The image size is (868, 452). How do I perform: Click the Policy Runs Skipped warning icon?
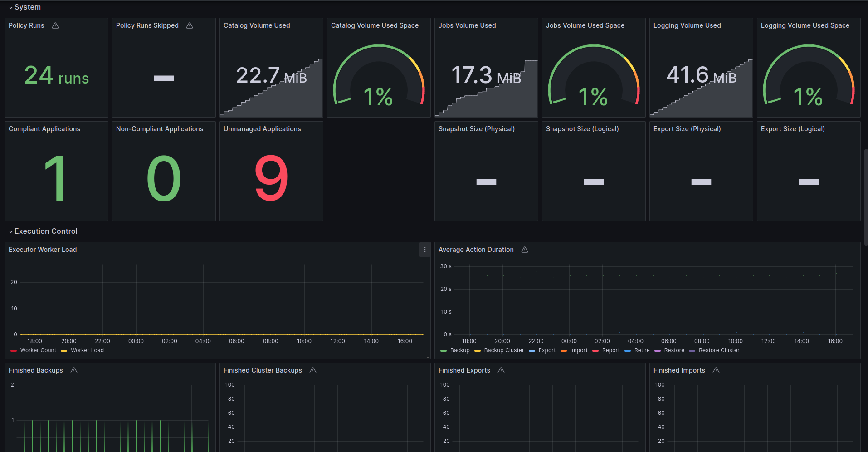(x=190, y=25)
